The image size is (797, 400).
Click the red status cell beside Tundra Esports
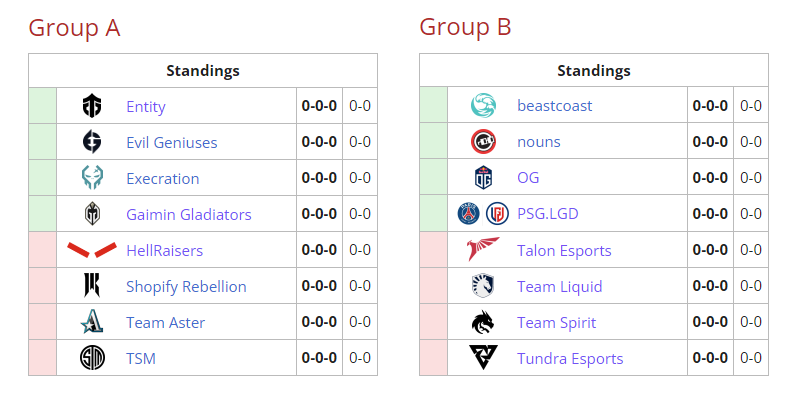(x=433, y=358)
